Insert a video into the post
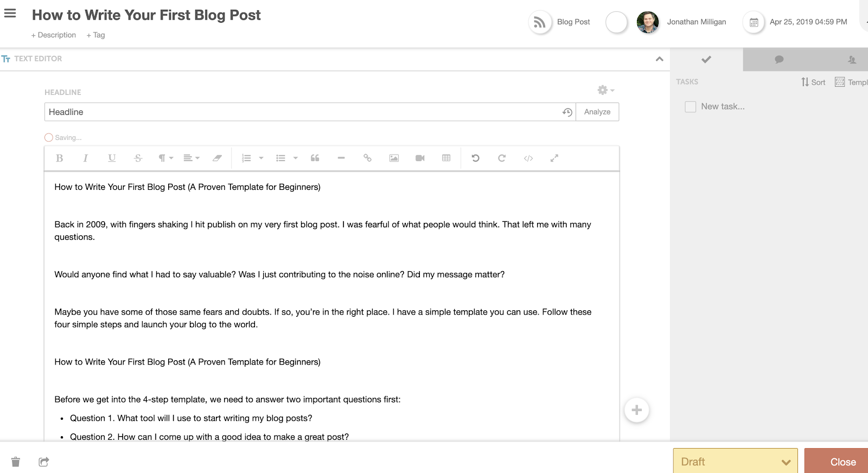 (420, 158)
